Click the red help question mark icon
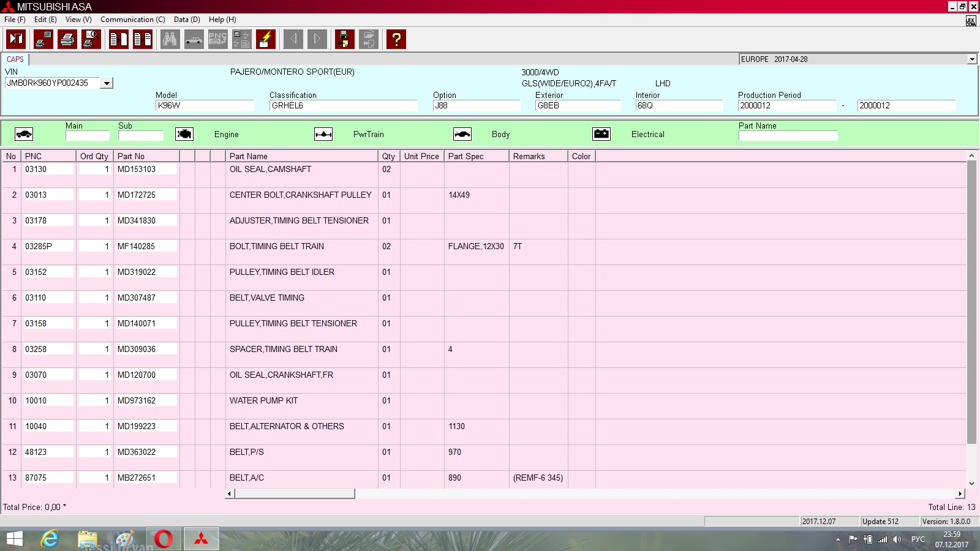This screenshot has height=551, width=980. [x=396, y=39]
